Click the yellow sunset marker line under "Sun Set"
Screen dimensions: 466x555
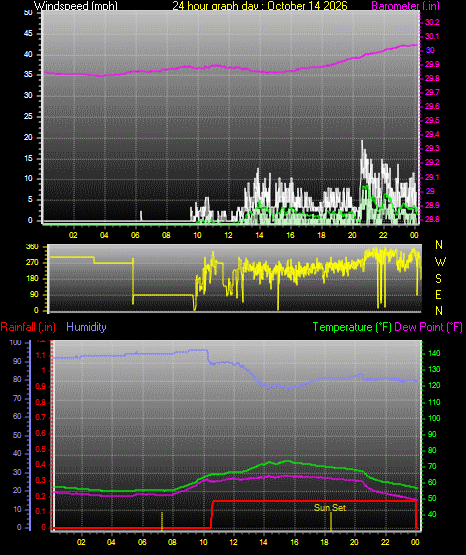(x=331, y=522)
